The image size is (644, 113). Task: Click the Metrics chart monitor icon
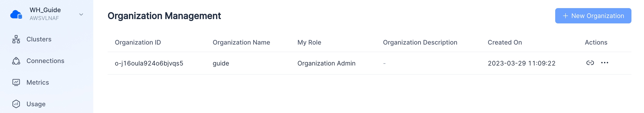coord(16,82)
